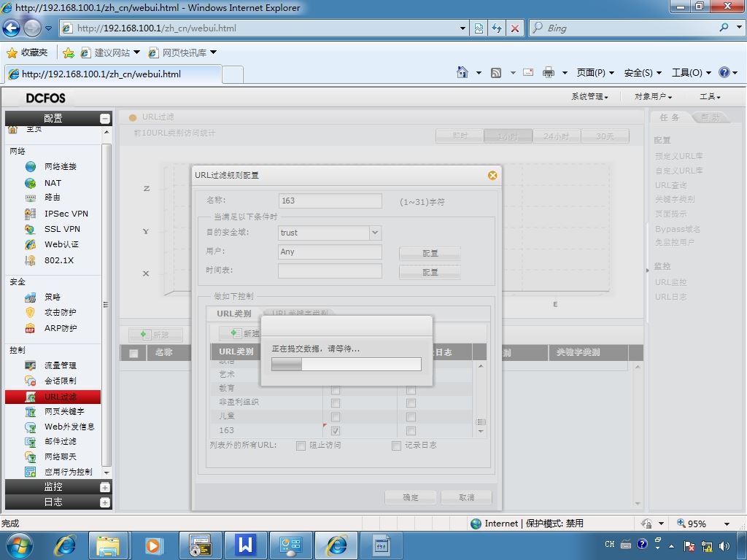
Task: Toggle the first checkbox in the 教育 row
Action: point(336,389)
